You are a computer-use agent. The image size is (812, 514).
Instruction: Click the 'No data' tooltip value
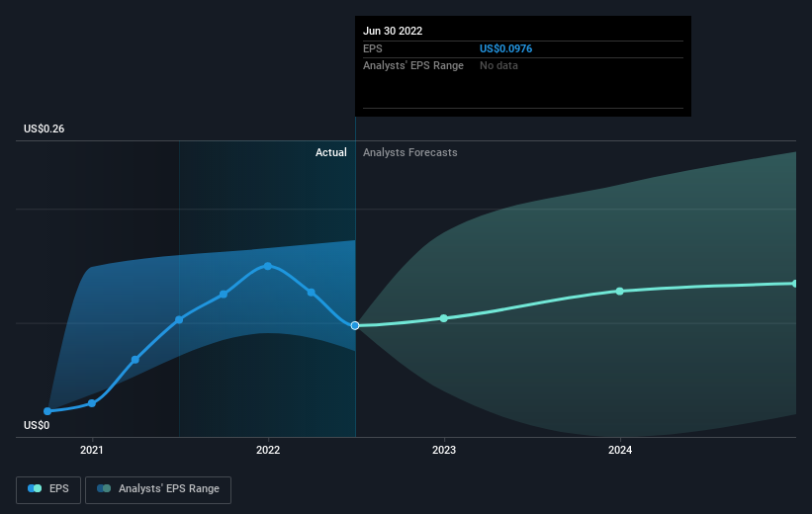coord(498,66)
